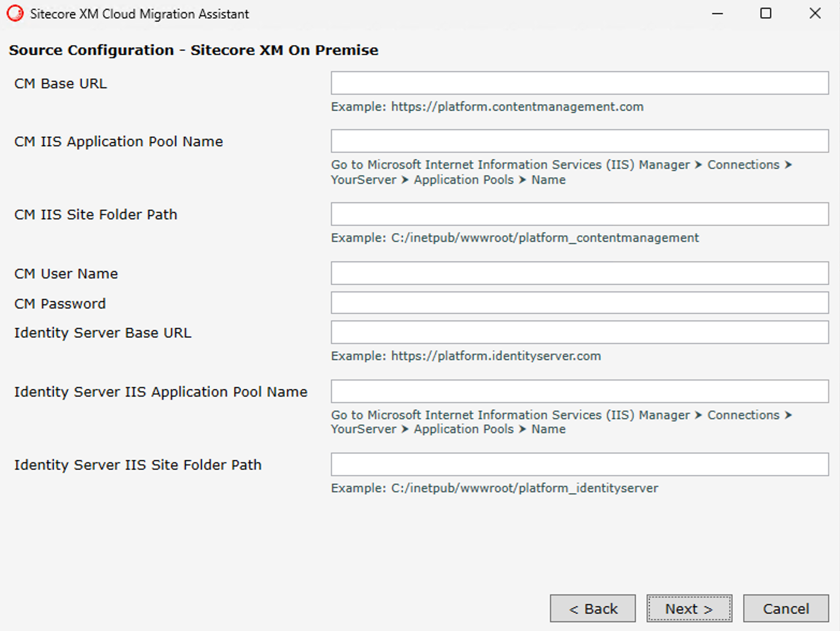The width and height of the screenshot is (840, 631).
Task: Click the Identity Server IIS Site Folder Path label
Action: pos(138,465)
